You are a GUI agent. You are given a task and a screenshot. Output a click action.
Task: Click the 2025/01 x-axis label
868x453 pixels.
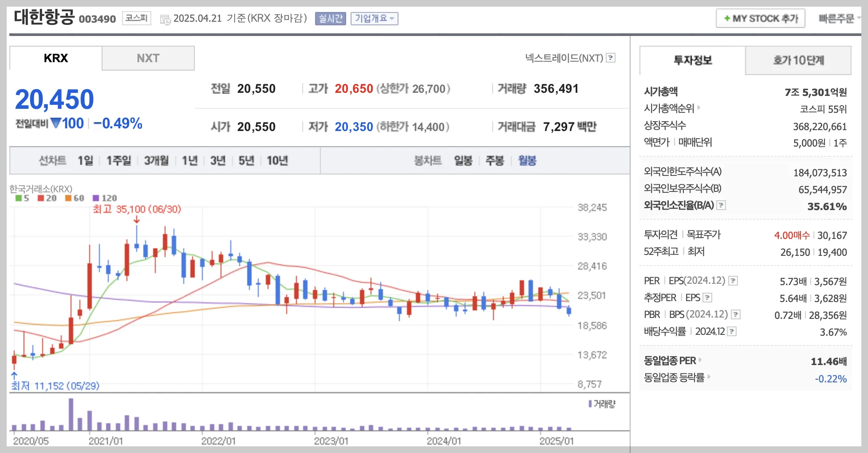(556, 441)
